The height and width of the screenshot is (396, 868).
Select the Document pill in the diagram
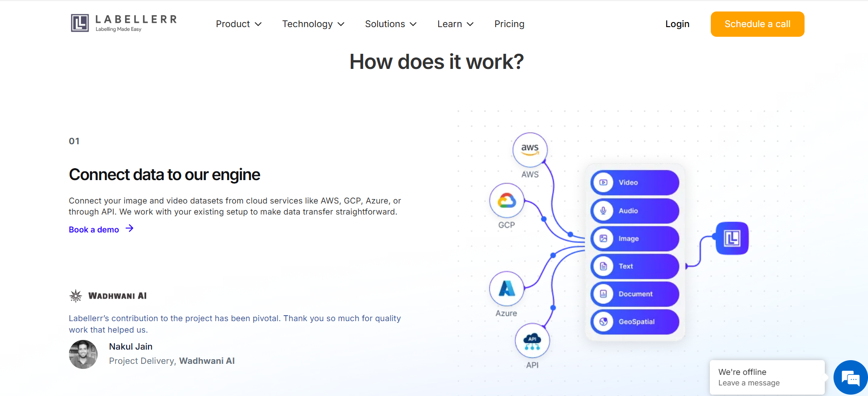[x=635, y=294]
